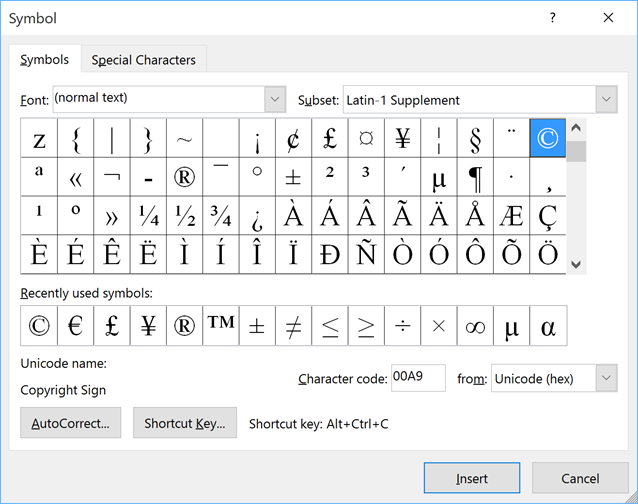The image size is (638, 504).
Task: Pick the trademark symbol from recently used
Action: coord(220,326)
